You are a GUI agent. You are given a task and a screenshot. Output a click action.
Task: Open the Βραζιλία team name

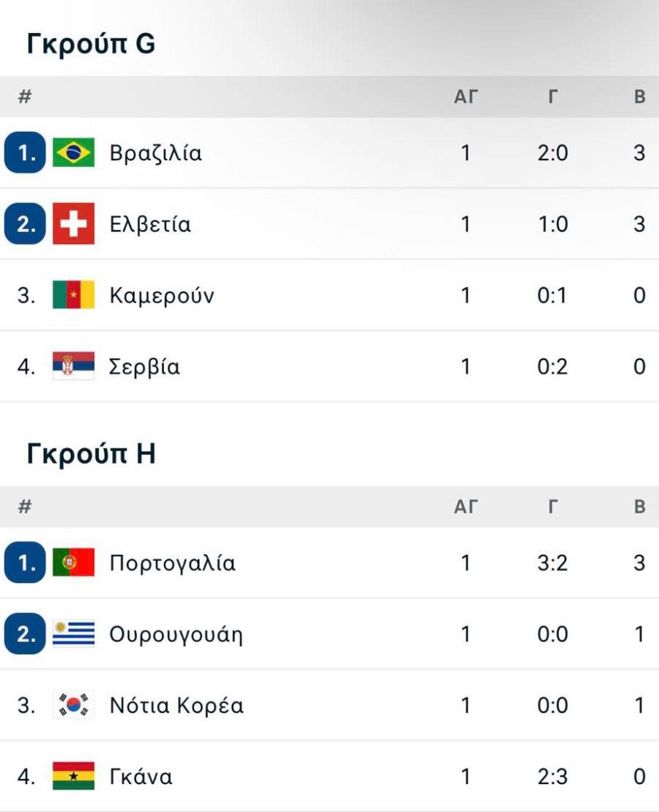coord(155,153)
